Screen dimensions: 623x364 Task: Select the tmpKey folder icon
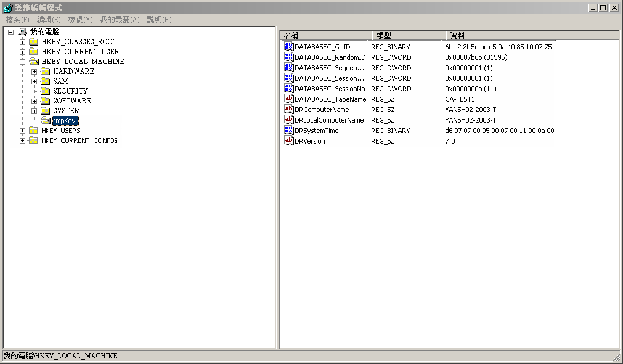[x=46, y=121]
